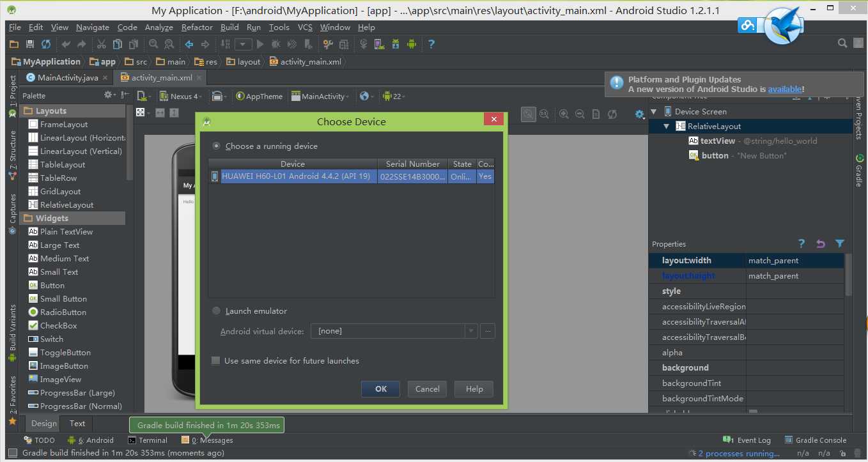Open MainActivity association dropdown in design toolbar
This screenshot has height=462, width=868.
tap(320, 96)
